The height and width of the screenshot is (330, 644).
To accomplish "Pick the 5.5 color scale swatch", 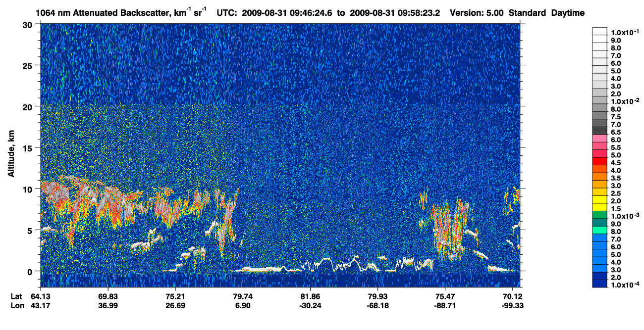I will (x=599, y=146).
